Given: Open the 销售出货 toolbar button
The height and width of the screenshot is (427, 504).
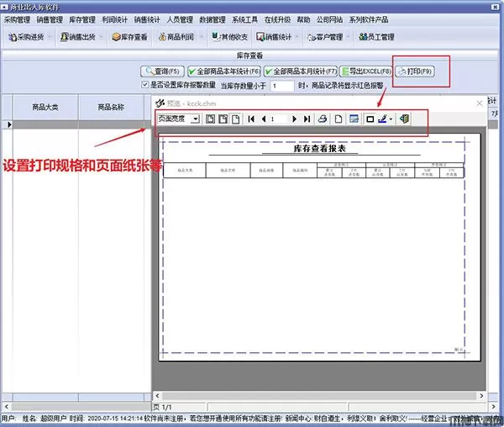Looking at the screenshot, I should (x=78, y=37).
